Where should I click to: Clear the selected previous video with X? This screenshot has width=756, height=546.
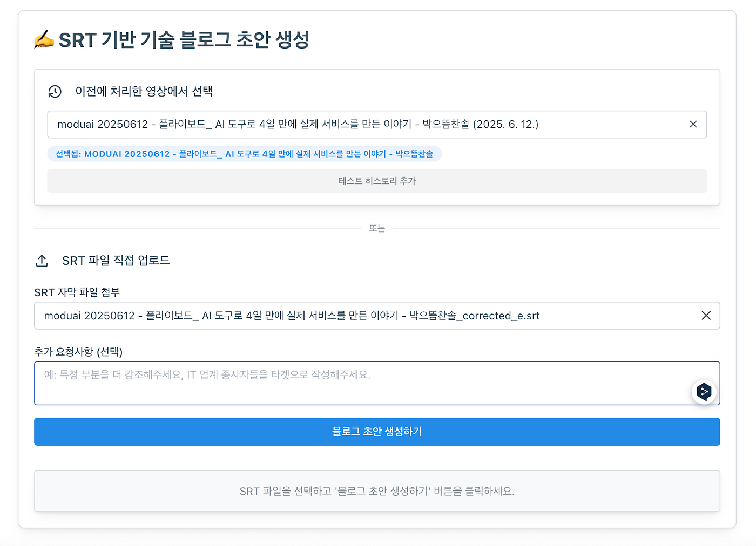tap(693, 124)
